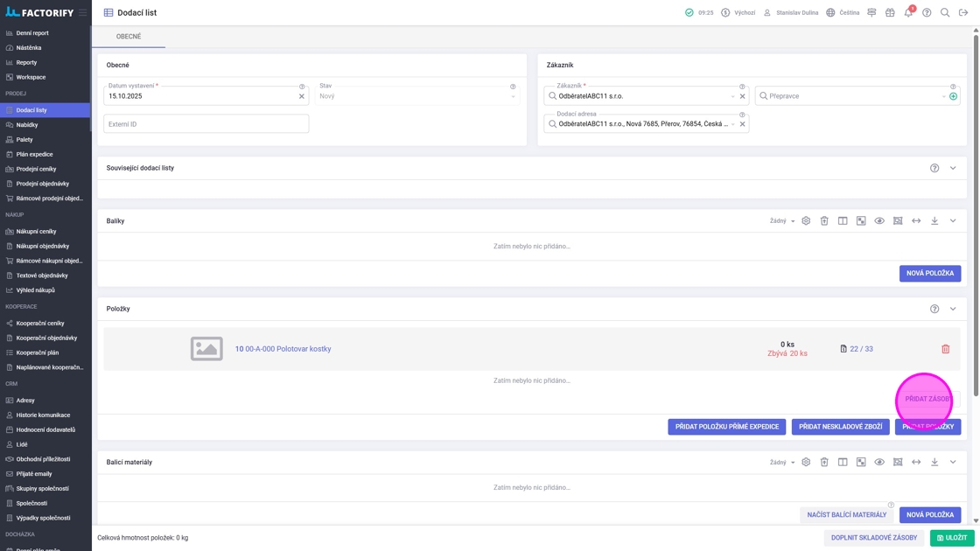Screen dimensions: 980x551
Task: Collapse the Položky section
Action: pyautogui.click(x=953, y=309)
